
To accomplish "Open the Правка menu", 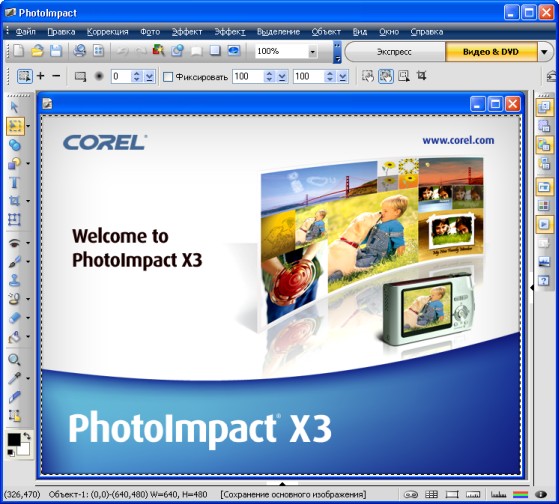I will pyautogui.click(x=61, y=32).
